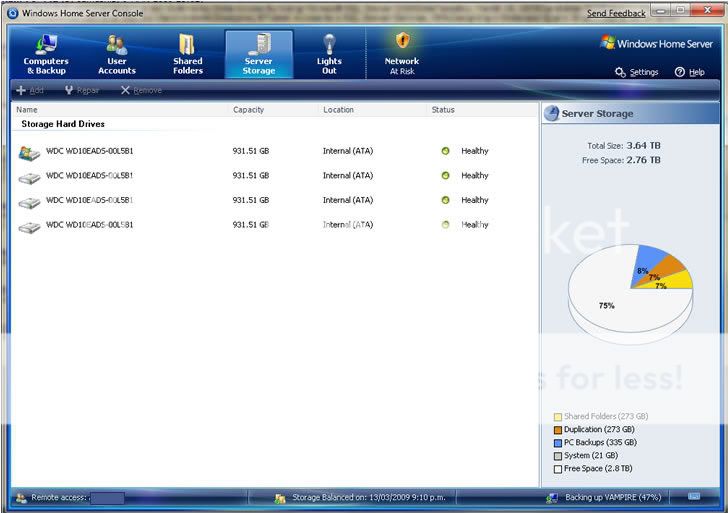Switch to the User Accounts tab

click(117, 54)
